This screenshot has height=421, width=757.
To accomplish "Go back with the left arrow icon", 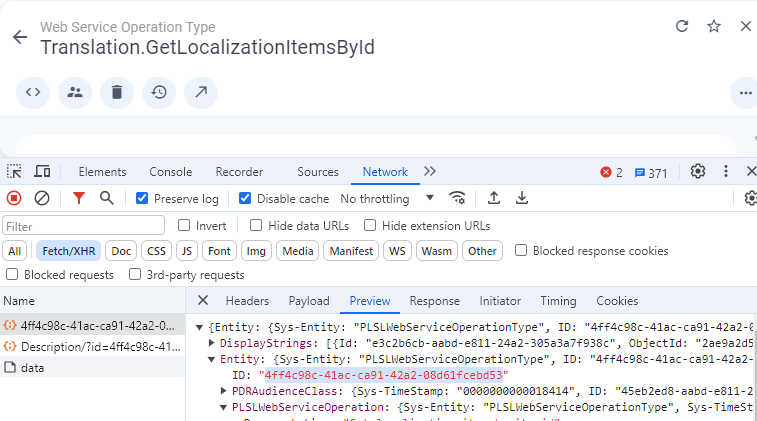I will [x=20, y=37].
